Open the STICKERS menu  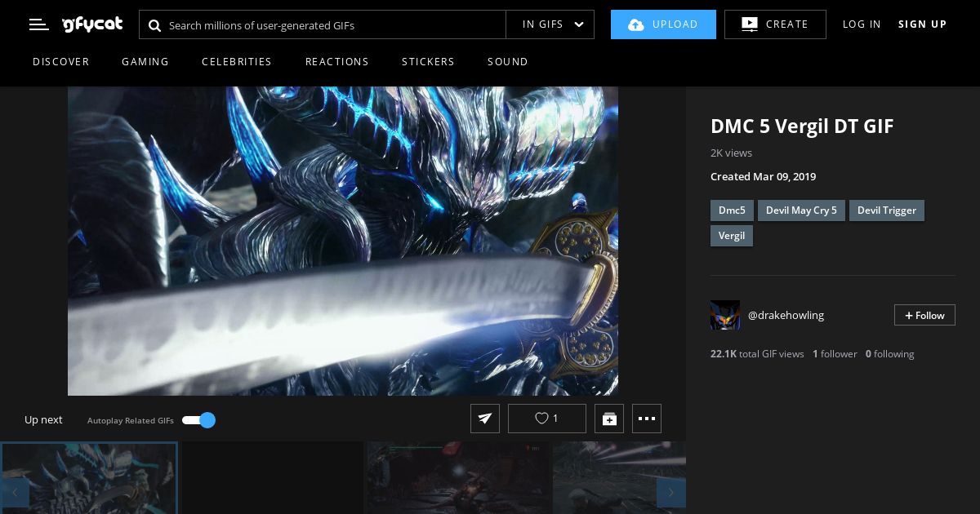pos(428,62)
